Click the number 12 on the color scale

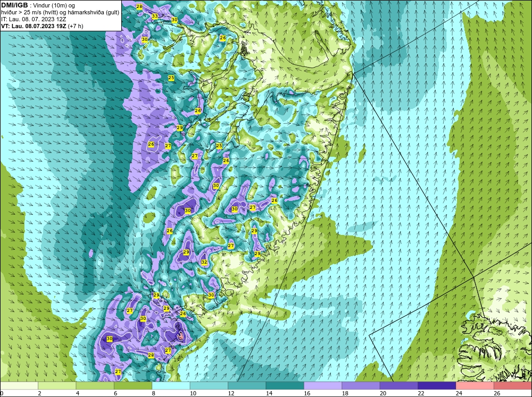coord(231,393)
